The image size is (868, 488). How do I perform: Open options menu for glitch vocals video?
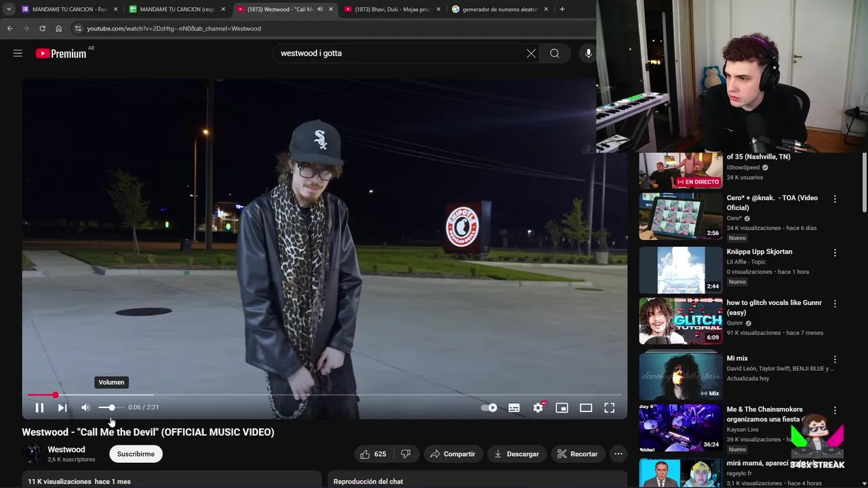click(835, 304)
